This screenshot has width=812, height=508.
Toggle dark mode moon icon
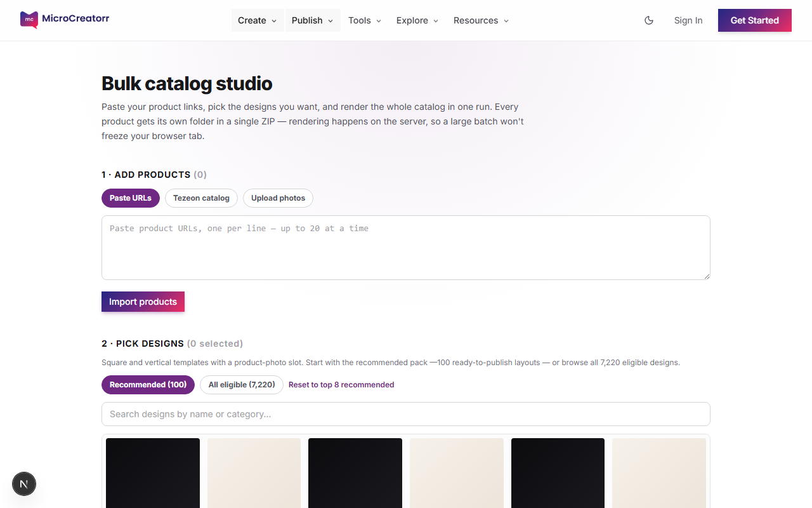pos(649,20)
